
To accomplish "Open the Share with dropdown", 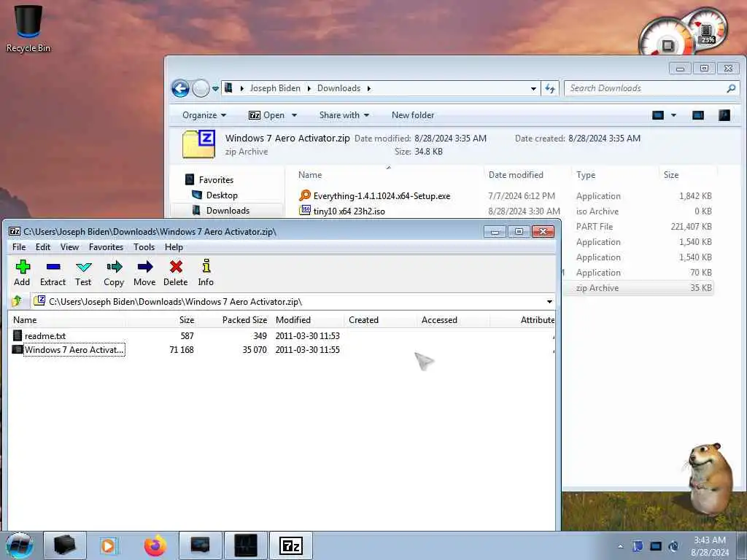I will click(x=344, y=115).
